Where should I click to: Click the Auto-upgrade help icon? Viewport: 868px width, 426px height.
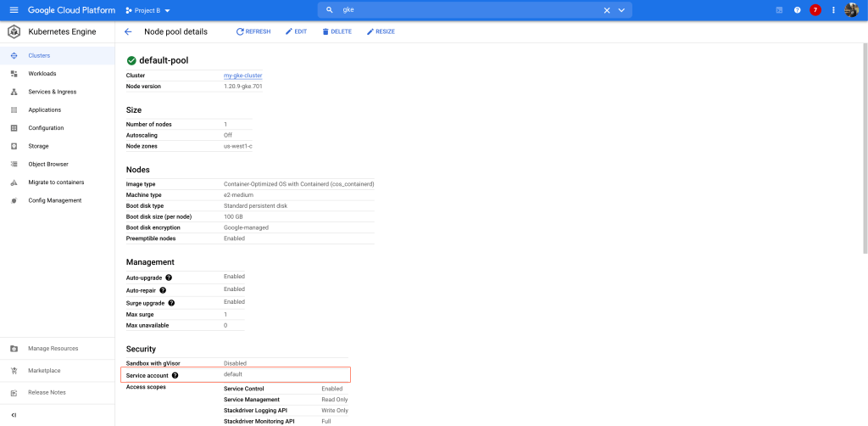[x=169, y=277]
